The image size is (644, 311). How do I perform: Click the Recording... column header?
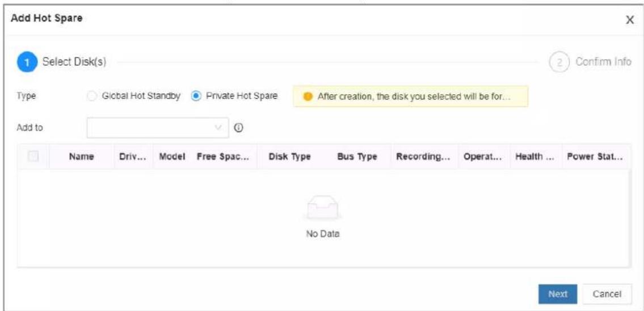pos(423,157)
